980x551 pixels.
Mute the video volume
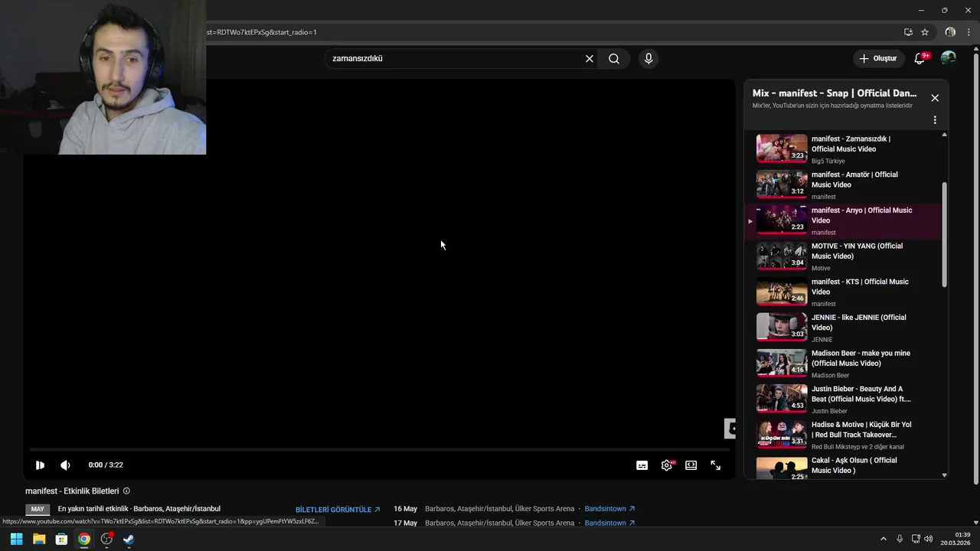(x=65, y=465)
